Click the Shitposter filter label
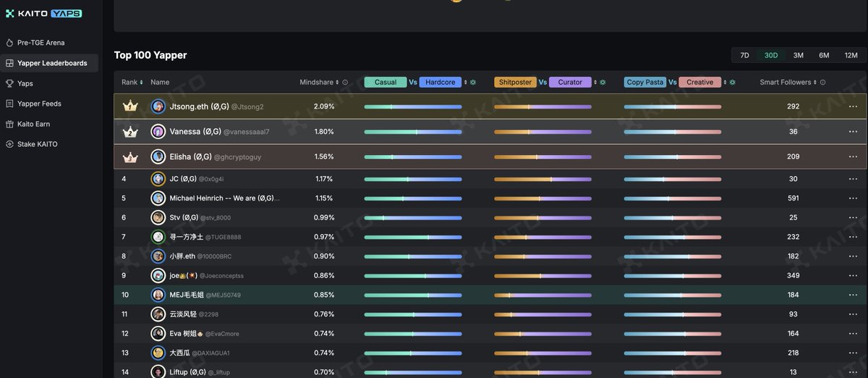 pos(515,83)
